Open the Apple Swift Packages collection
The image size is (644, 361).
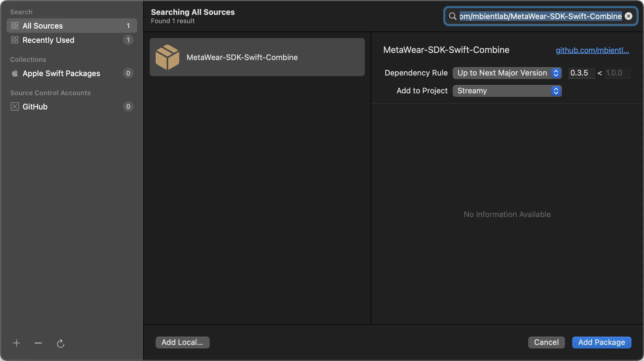(72, 73)
